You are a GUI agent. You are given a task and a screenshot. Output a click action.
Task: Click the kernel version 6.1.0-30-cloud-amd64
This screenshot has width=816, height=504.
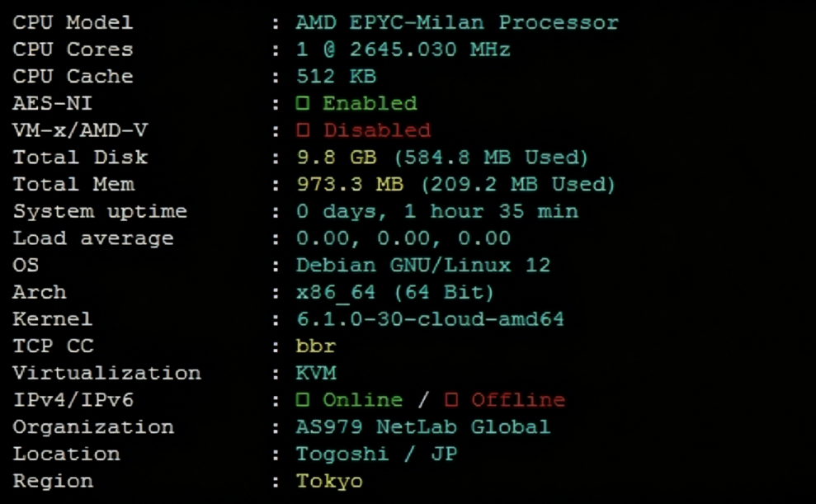tap(430, 319)
